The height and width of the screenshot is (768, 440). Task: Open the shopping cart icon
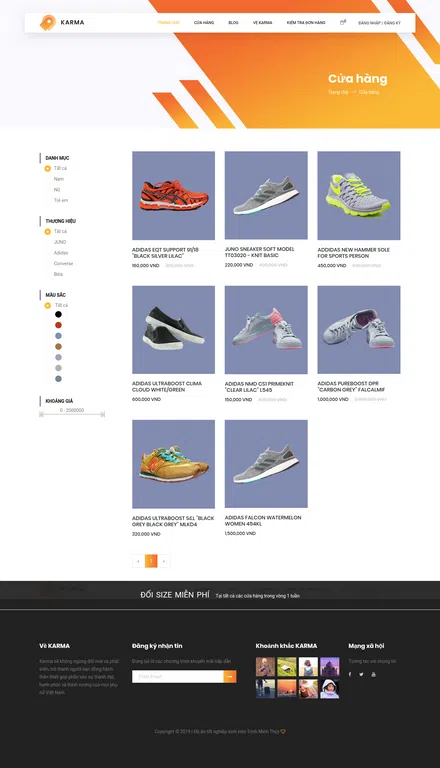pos(342,22)
